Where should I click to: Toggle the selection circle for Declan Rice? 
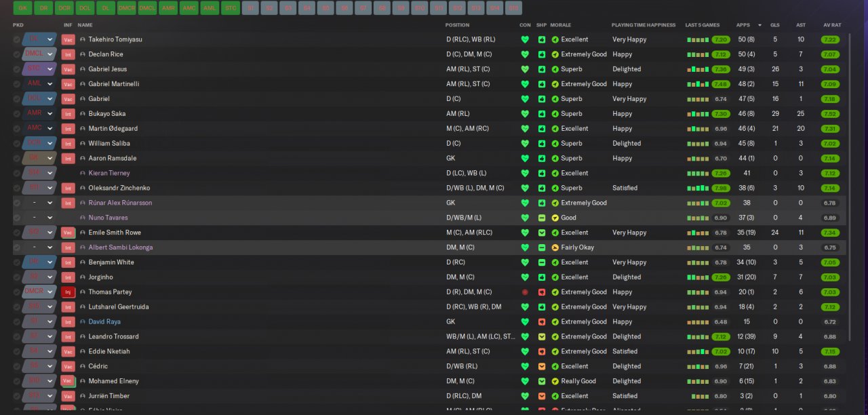(x=16, y=54)
